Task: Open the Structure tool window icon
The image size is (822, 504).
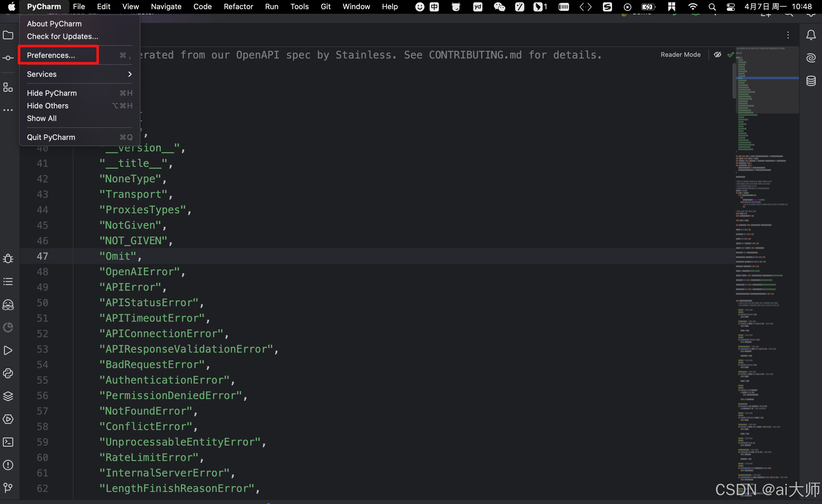Action: coord(8,87)
